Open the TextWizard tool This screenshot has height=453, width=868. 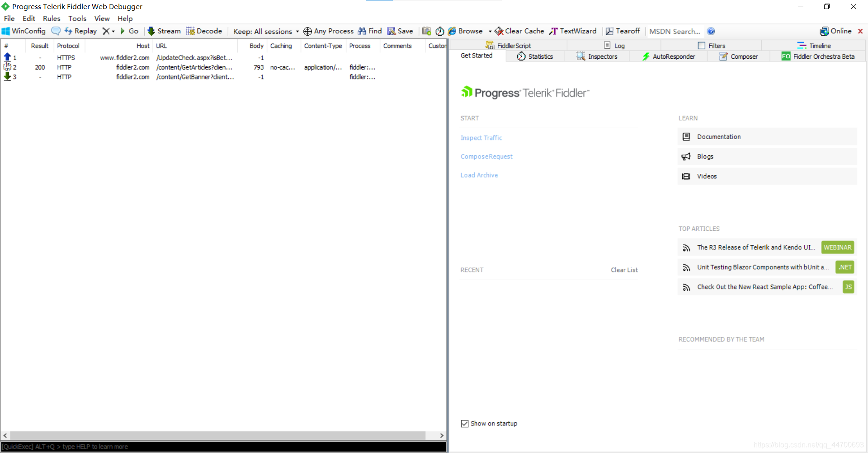573,31
